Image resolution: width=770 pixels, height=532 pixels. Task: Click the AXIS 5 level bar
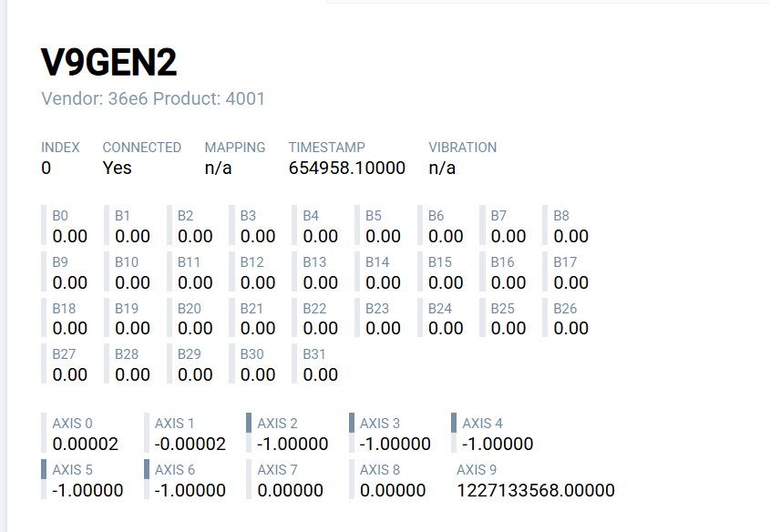[x=45, y=469]
